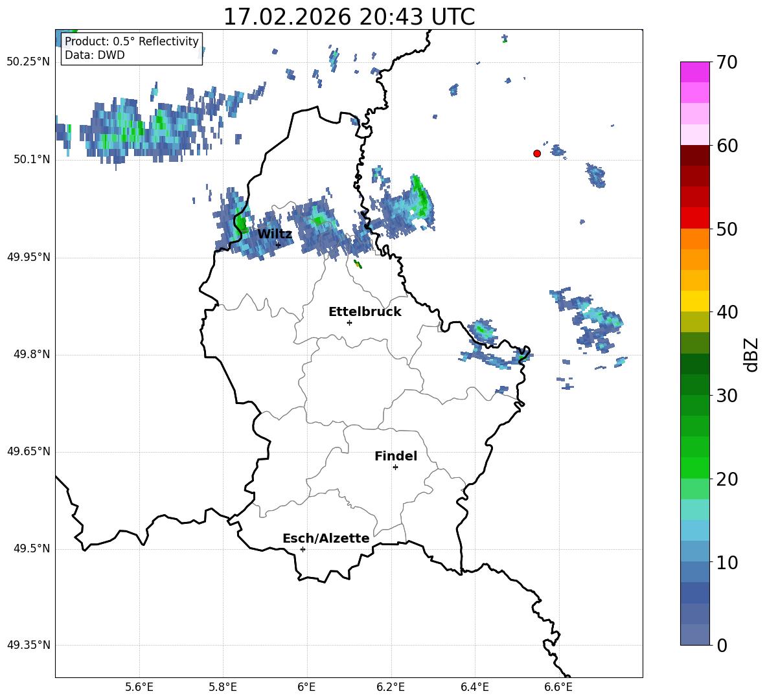Click the dBZ colorbar axis label
The height and width of the screenshot is (700, 767).
coord(752,354)
